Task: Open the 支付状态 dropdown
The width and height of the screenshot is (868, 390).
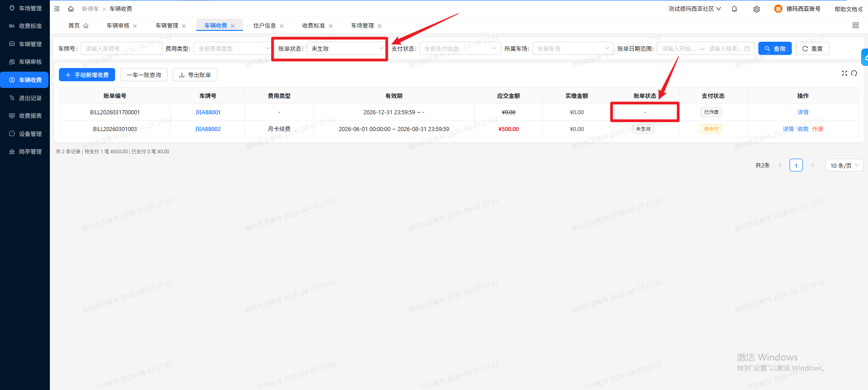Action: point(460,49)
